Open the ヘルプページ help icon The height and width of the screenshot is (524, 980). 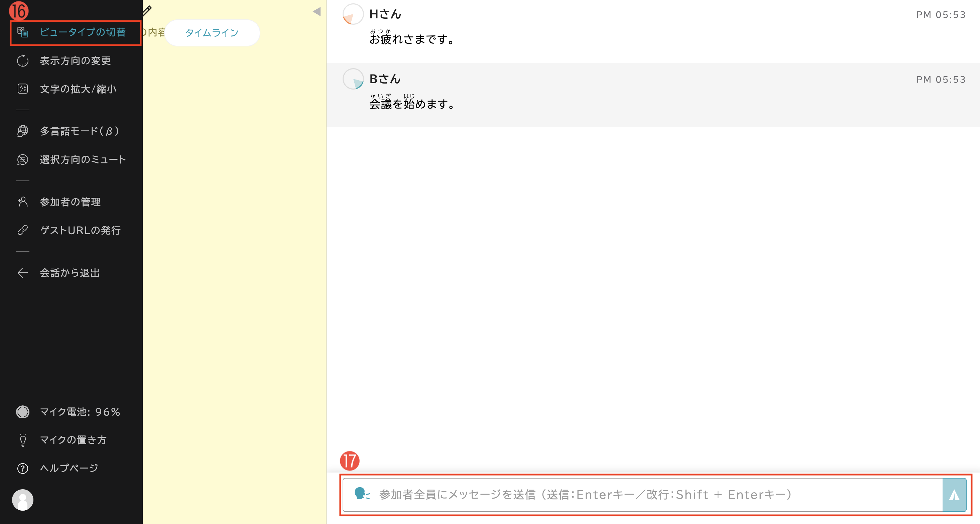tap(22, 468)
